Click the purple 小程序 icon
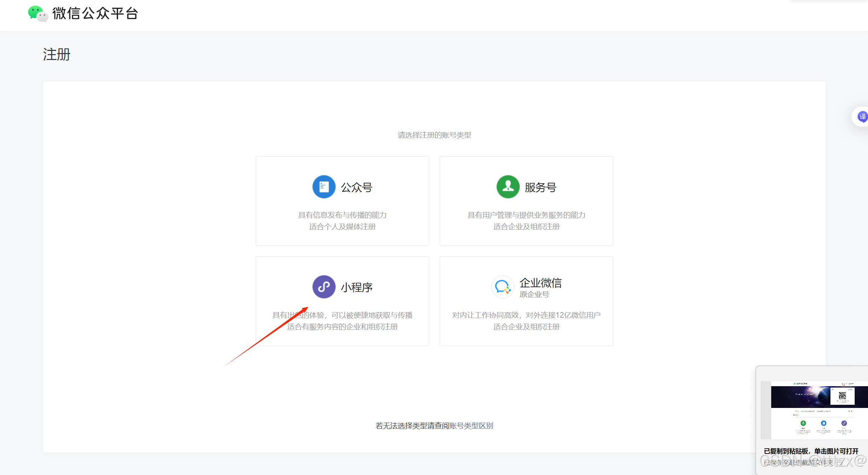The width and height of the screenshot is (868, 475). point(324,287)
